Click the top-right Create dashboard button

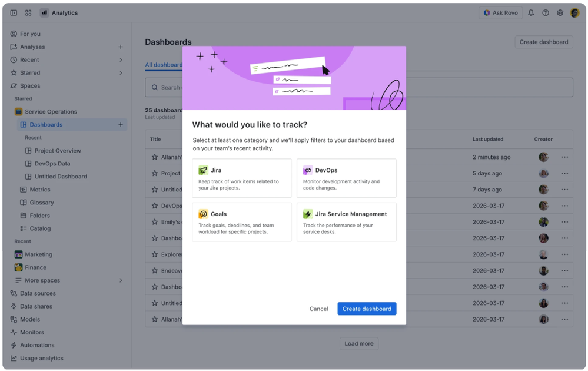(544, 42)
